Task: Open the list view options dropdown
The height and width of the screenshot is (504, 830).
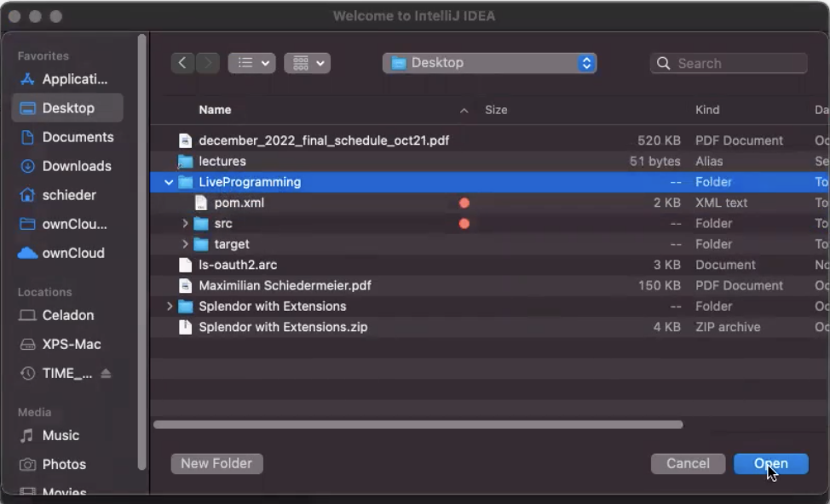Action: coord(251,63)
